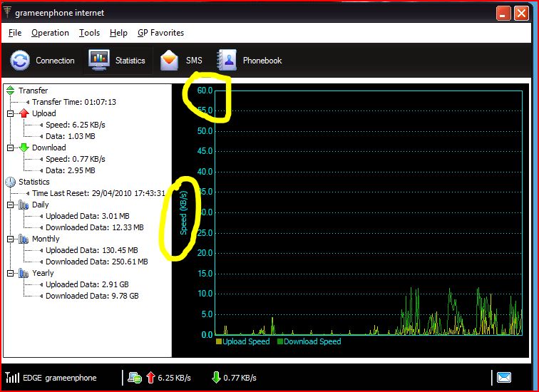539x392 pixels.
Task: Open the Tools menu
Action: click(x=89, y=33)
